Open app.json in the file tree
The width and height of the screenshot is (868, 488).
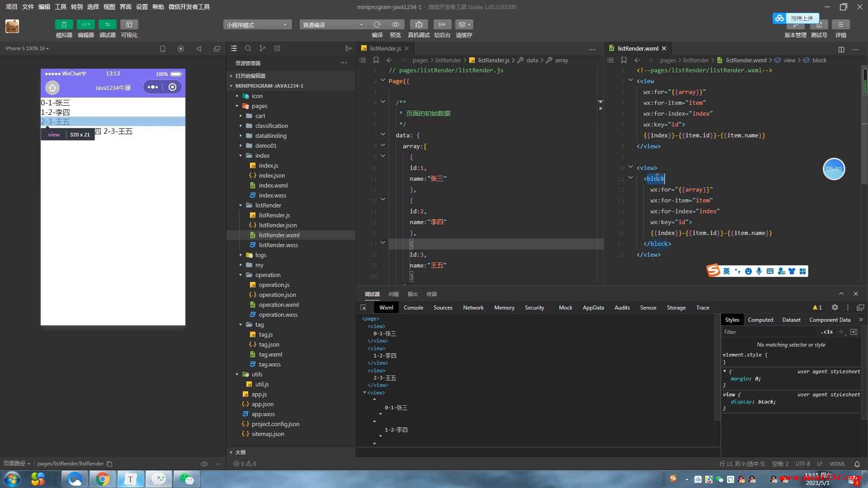click(262, 404)
